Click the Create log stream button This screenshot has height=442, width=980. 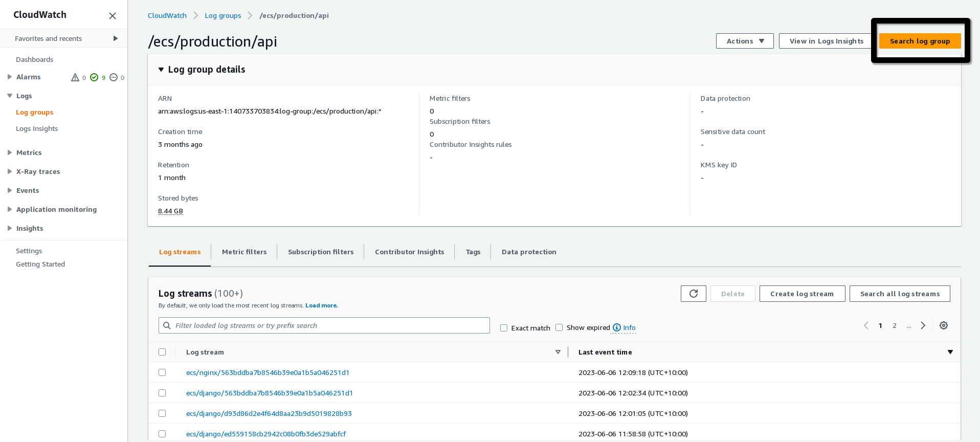[x=802, y=294]
